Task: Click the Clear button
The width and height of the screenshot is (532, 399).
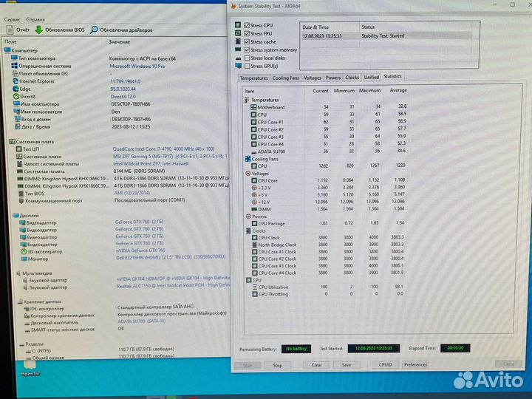Action: [x=316, y=365]
